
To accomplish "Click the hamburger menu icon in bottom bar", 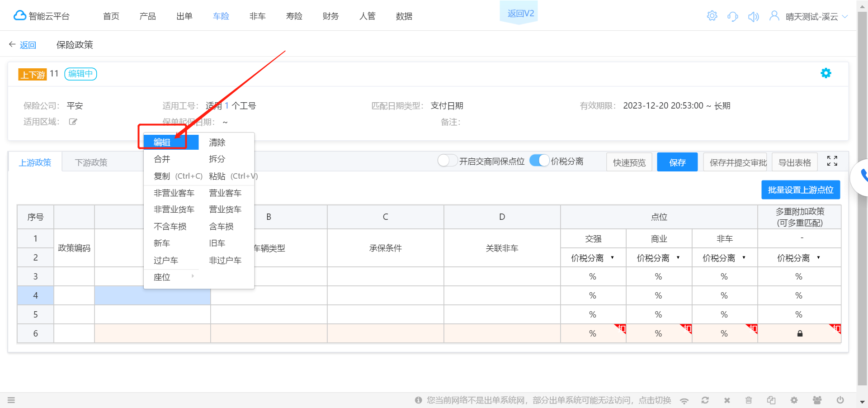I will 11,400.
